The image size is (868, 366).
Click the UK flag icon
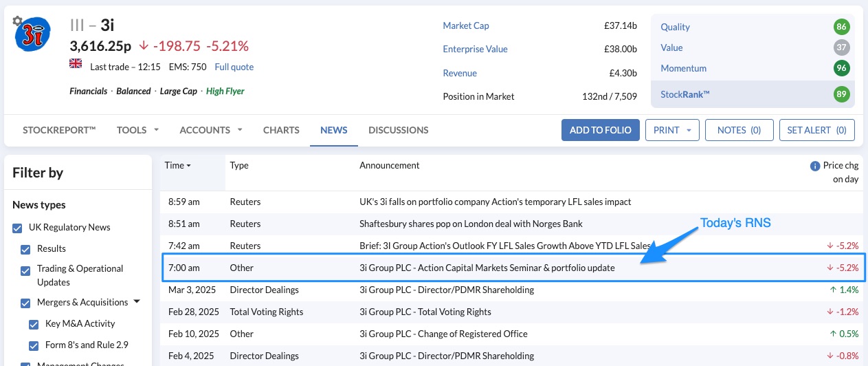pyautogui.click(x=76, y=64)
